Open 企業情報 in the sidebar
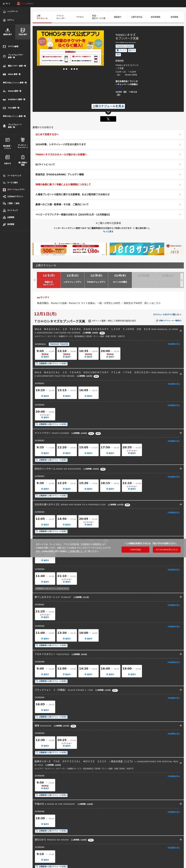 pos(15,217)
